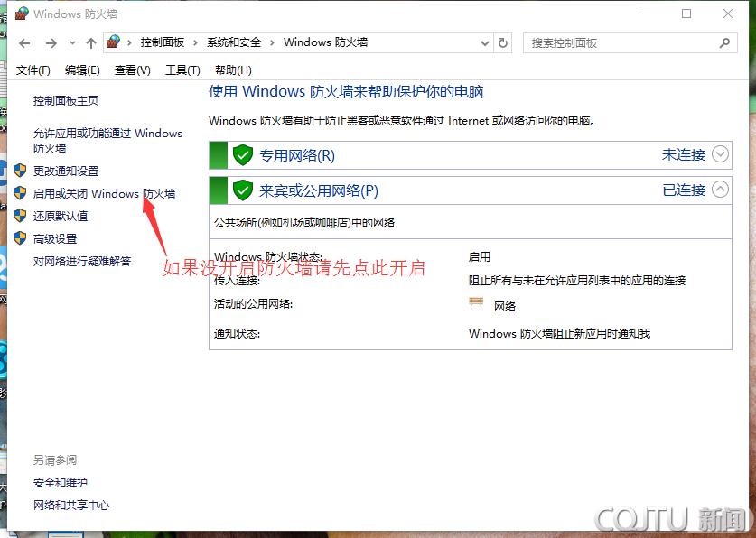This screenshot has width=756, height=538.
Task: Click Windows 防火墙 breadcrumb in address bar
Action: pyautogui.click(x=325, y=42)
